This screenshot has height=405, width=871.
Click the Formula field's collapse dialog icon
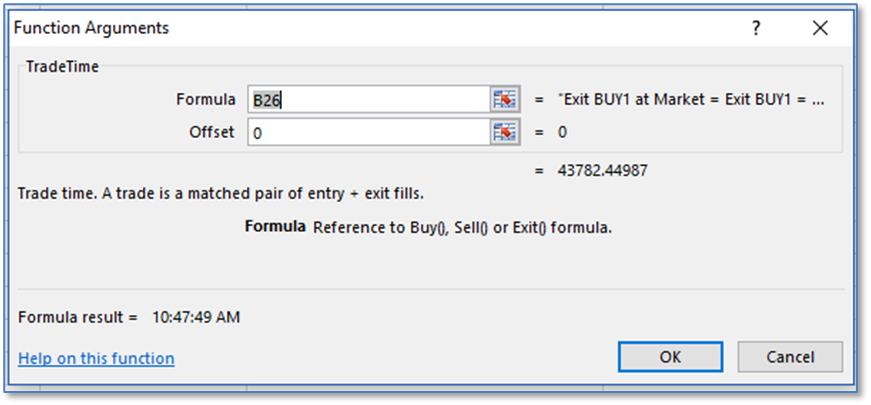coord(505,100)
